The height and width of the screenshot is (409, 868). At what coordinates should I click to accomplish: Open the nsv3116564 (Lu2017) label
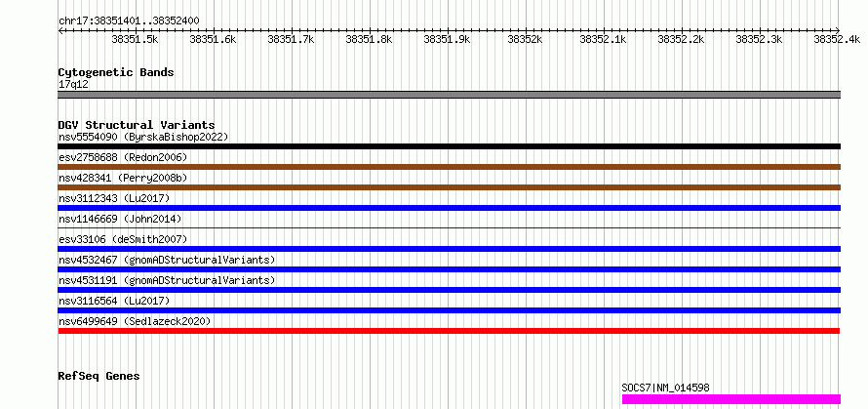click(x=114, y=301)
